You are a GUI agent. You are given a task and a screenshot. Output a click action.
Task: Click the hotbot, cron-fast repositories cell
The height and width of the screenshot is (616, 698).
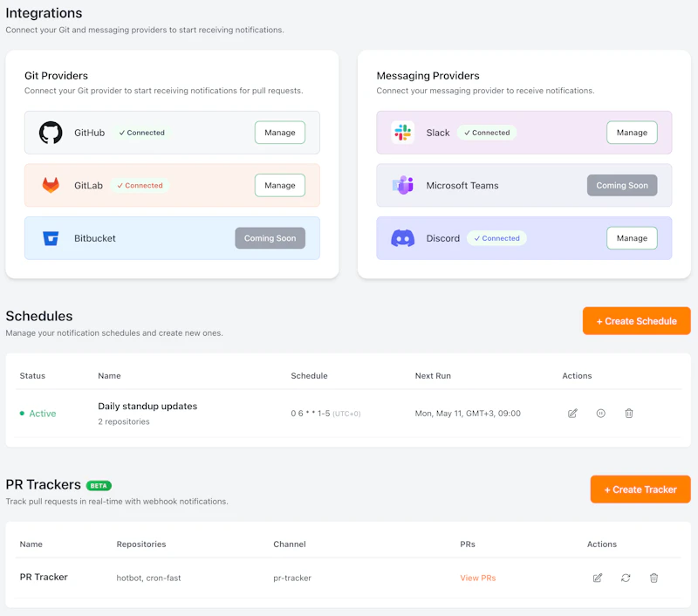point(148,578)
